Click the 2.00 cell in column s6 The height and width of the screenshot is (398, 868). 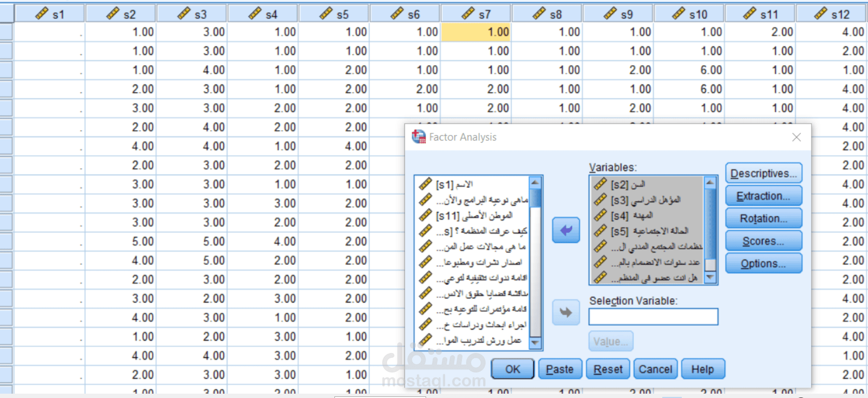[405, 89]
